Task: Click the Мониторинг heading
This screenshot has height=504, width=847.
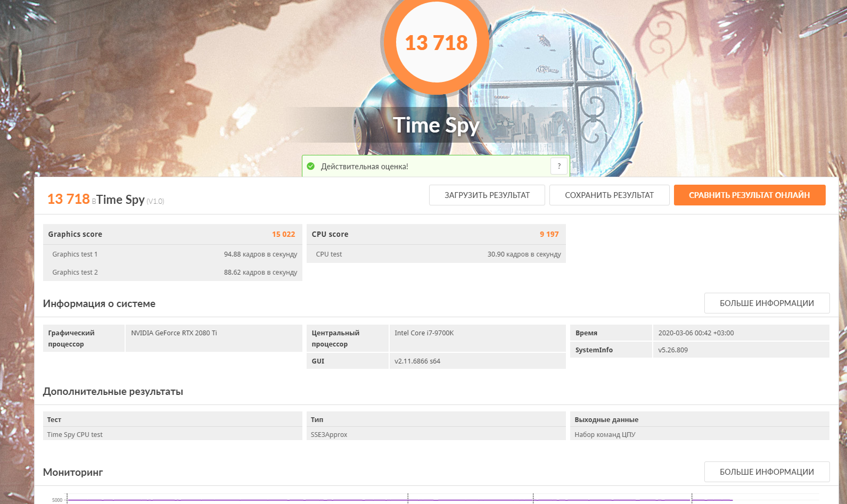Action: tap(73, 473)
